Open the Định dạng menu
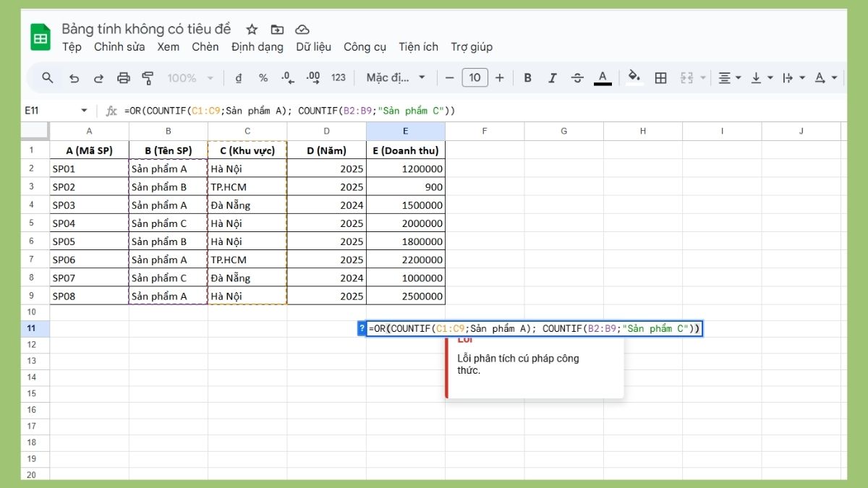This screenshot has width=868, height=488. click(258, 46)
